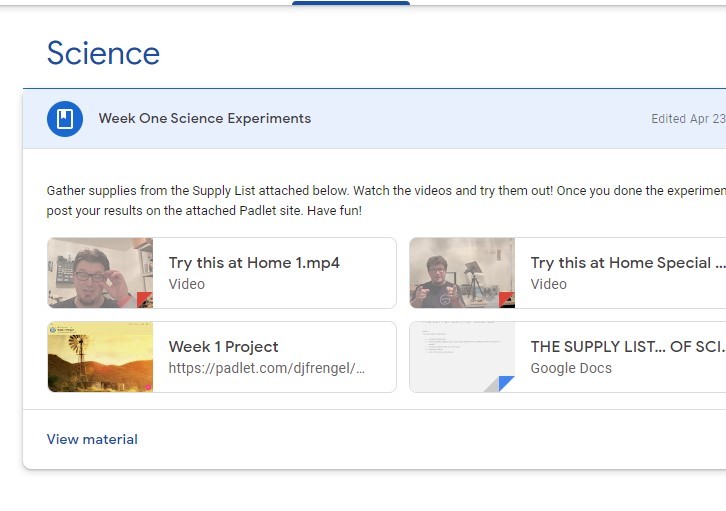Click the red video badge on Try this at Home 1 thumbnail
The height and width of the screenshot is (511, 726).
(144, 299)
